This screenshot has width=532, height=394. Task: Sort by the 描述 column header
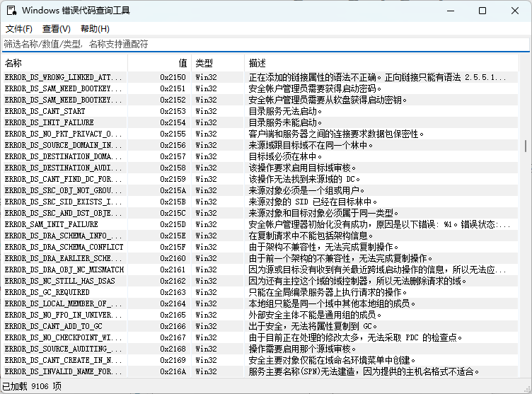(x=382, y=63)
